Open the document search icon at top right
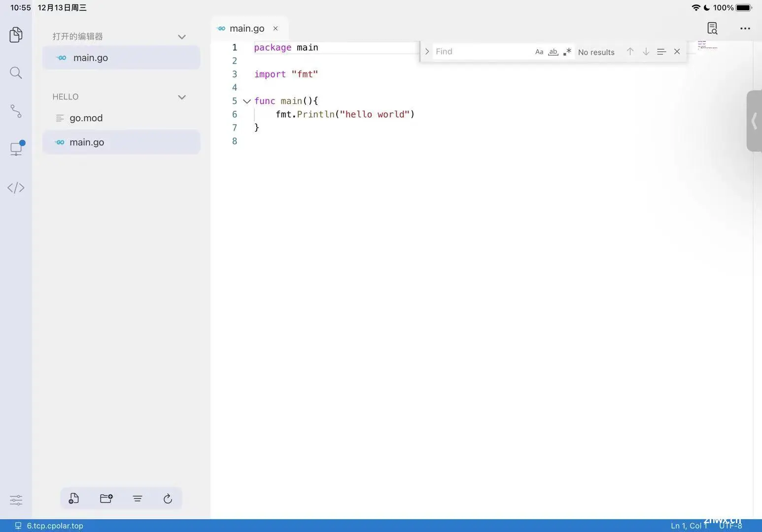762x532 pixels. click(x=712, y=28)
